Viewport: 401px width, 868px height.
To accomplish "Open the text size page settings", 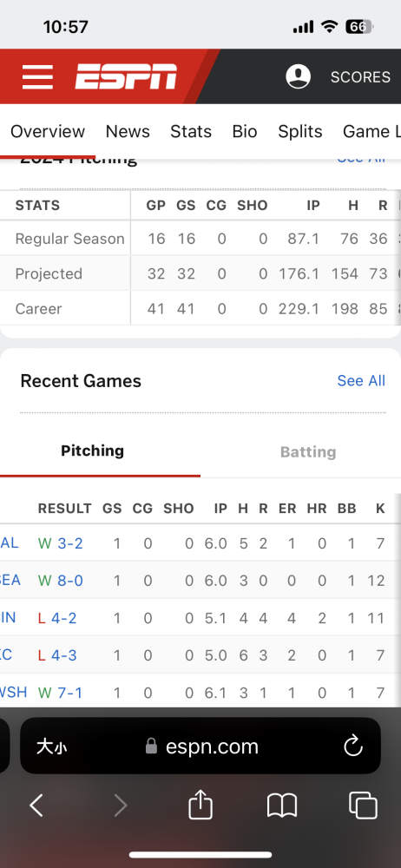I will [x=51, y=746].
